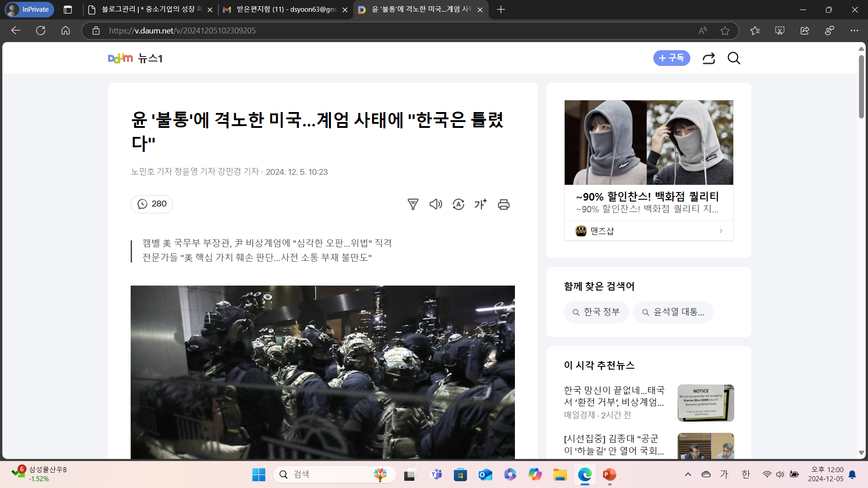The image size is (868, 488).
Task: Click the page vertical scrollbar thumb
Action: point(861,86)
